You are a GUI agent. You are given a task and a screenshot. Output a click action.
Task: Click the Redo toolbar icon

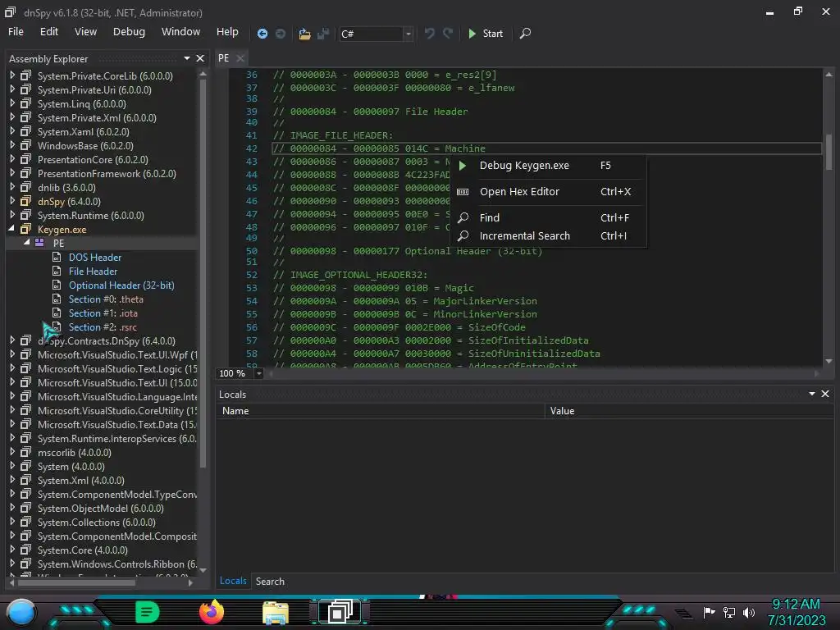point(448,33)
